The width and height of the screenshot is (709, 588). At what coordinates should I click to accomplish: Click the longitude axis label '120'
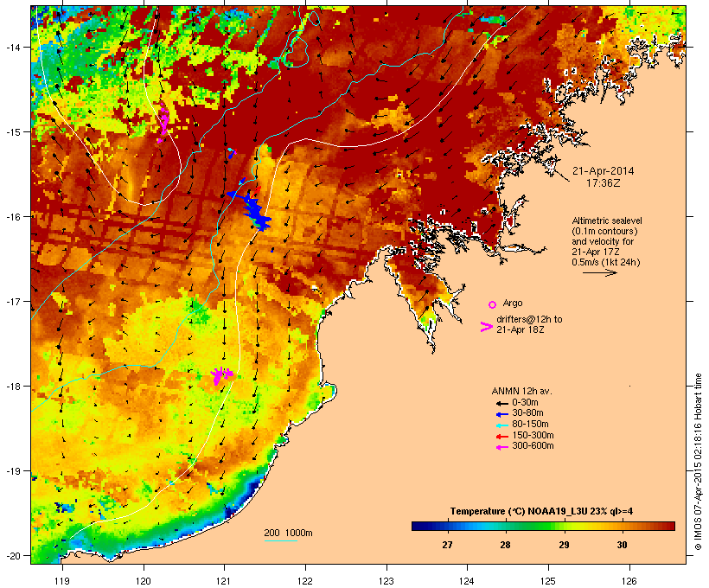click(x=144, y=581)
